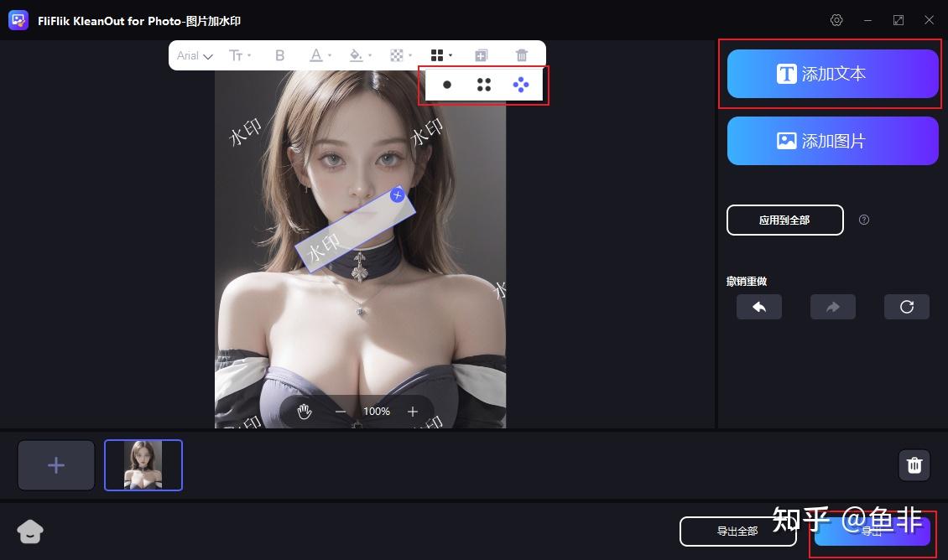
Task: Open settings via the gear icon
Action: 836,20
